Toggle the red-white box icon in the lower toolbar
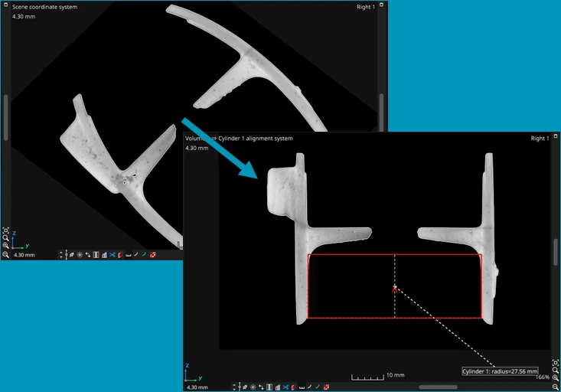Screen dimensions: 561x392 pos(325,387)
